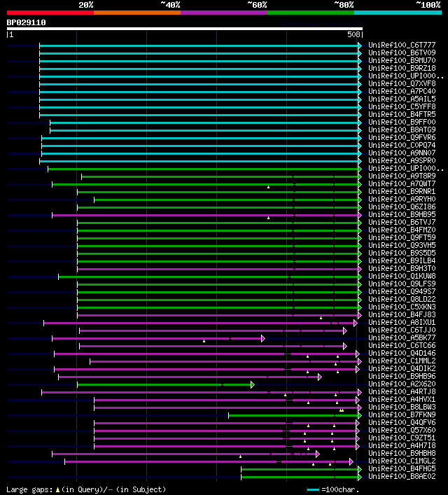This screenshot has width=448, height=495.
Task: Click the purple ~60% identity color bar
Action: tap(224, 13)
